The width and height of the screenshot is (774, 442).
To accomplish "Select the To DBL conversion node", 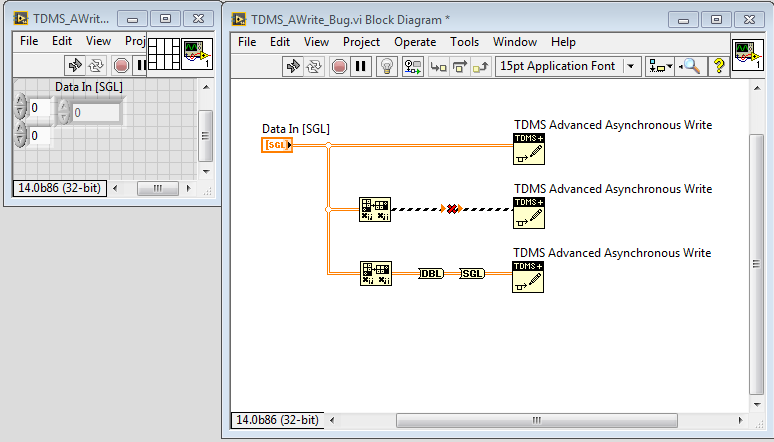I will (x=431, y=273).
